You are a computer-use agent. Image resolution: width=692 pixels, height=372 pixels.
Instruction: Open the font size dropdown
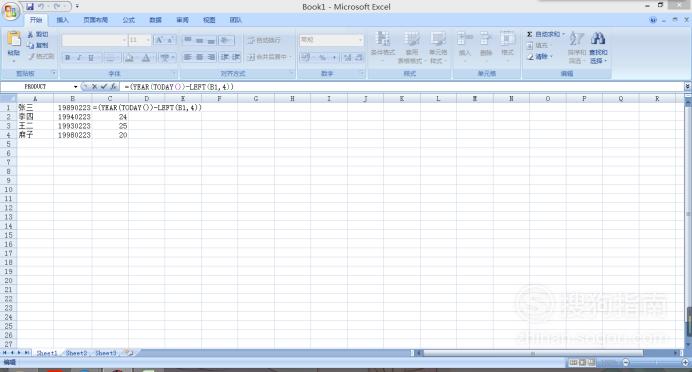(148, 40)
